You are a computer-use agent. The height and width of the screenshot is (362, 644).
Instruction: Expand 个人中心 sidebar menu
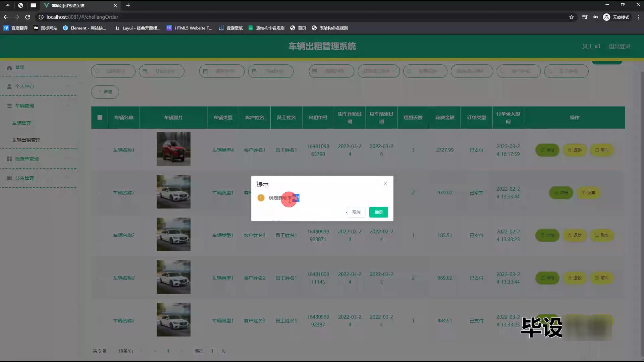(39, 86)
